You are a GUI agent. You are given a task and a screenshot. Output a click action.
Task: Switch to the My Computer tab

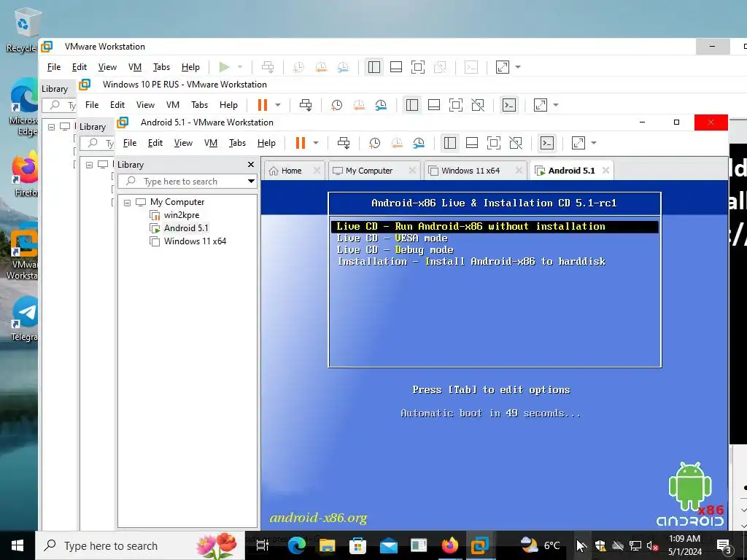pos(368,171)
